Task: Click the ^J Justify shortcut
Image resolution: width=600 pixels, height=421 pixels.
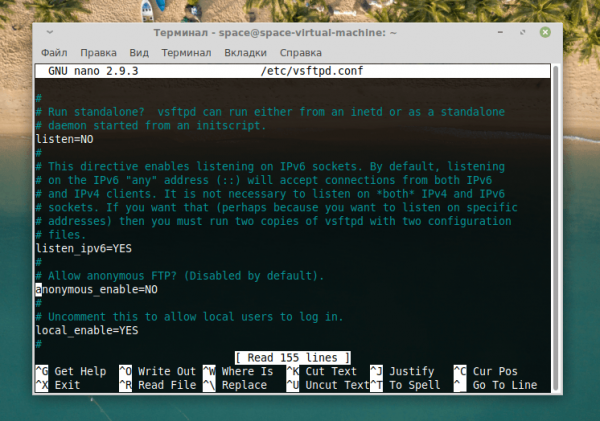Action: click(x=402, y=371)
